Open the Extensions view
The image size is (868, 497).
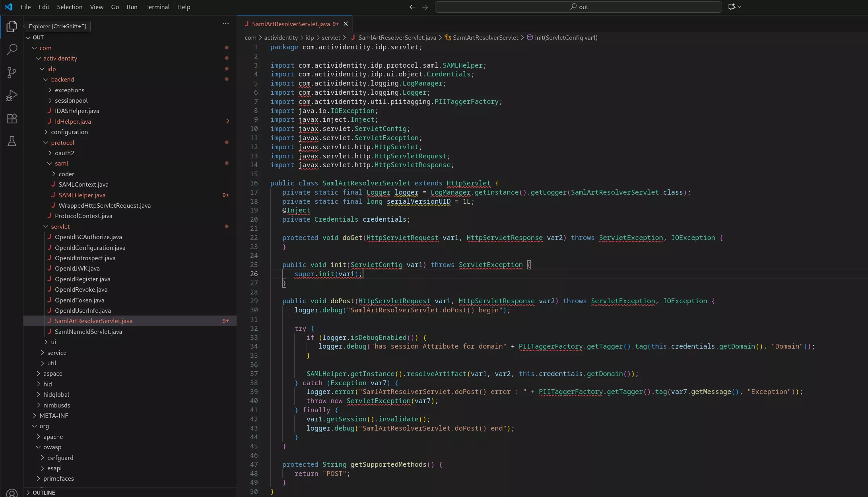(x=12, y=119)
